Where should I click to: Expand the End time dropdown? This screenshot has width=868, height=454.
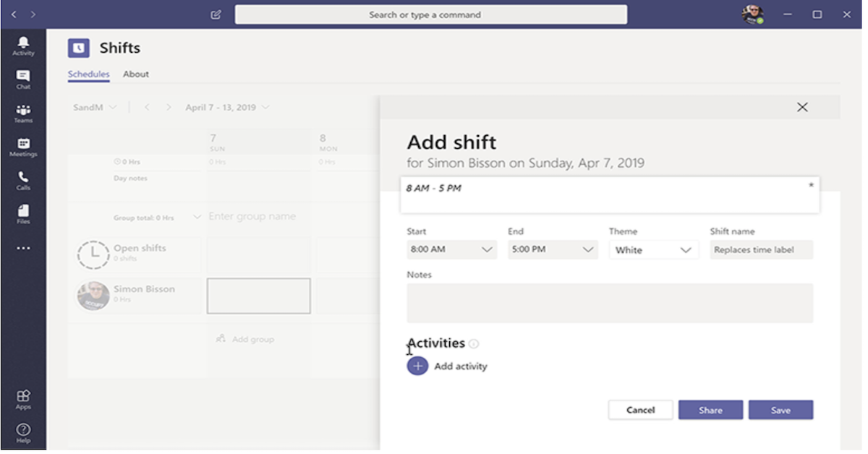pyautogui.click(x=553, y=249)
